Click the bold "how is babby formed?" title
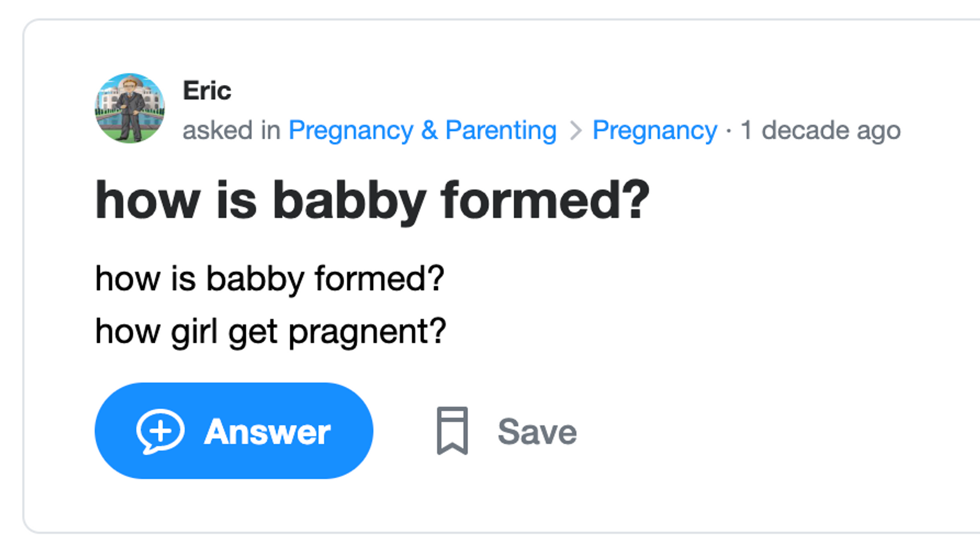Screen dimensions: 980x551 coord(372,200)
